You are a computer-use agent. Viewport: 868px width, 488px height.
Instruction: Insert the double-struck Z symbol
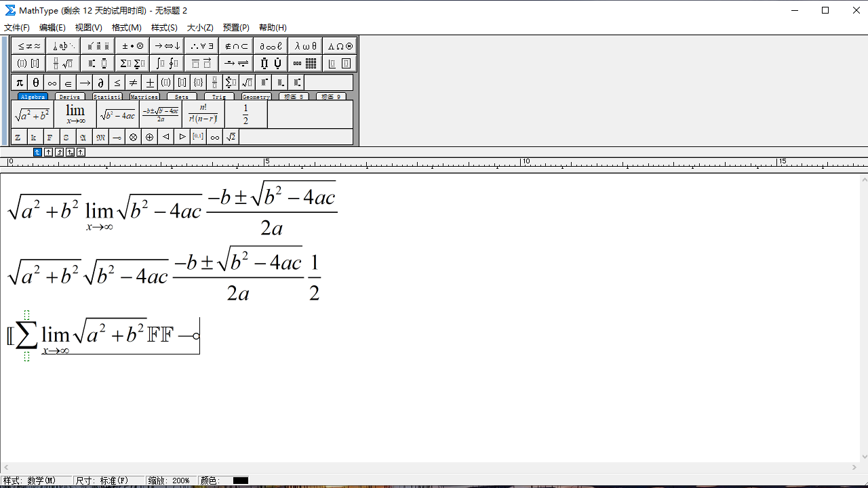18,137
